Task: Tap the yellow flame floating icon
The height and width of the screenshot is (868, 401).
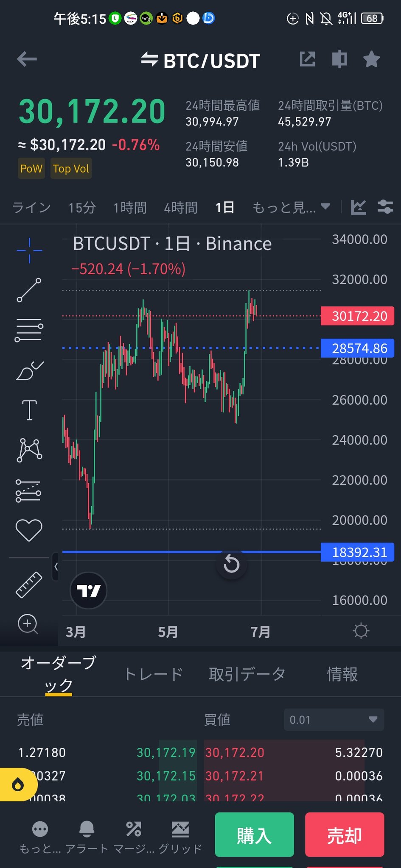Action: (18, 785)
